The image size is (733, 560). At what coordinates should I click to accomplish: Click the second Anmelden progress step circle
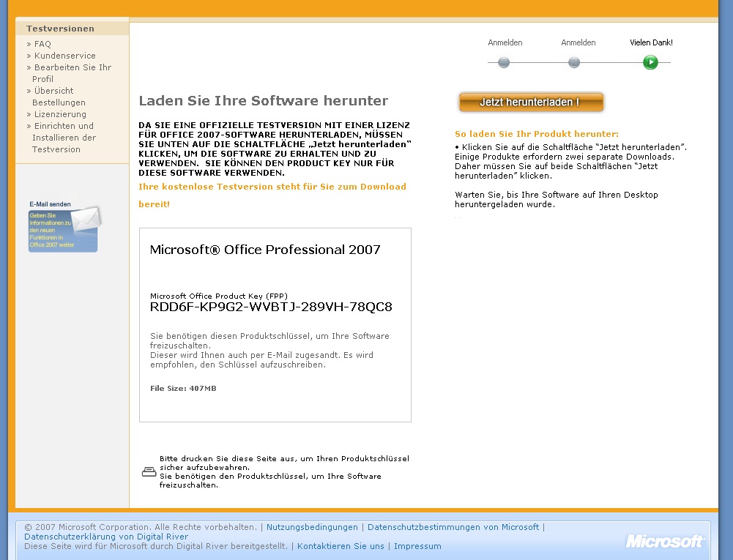574,62
